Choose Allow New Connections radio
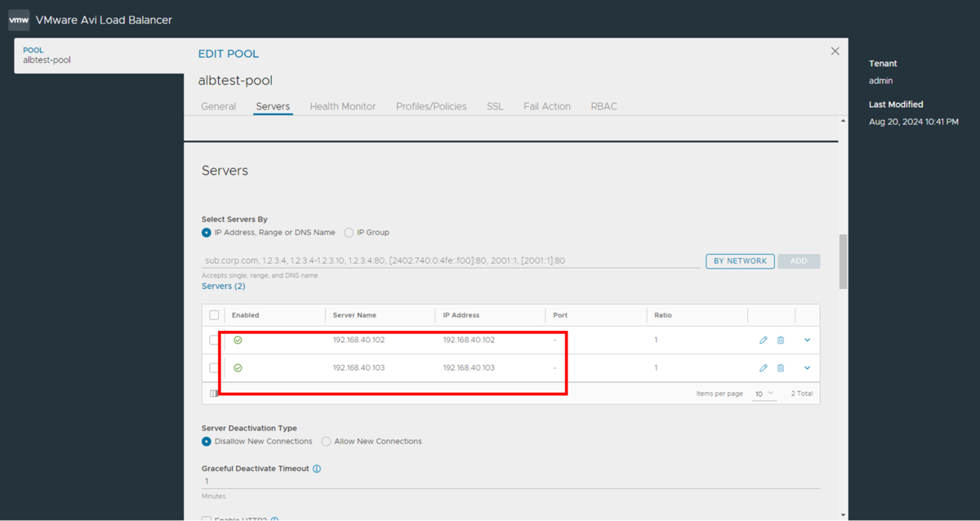 tap(326, 442)
